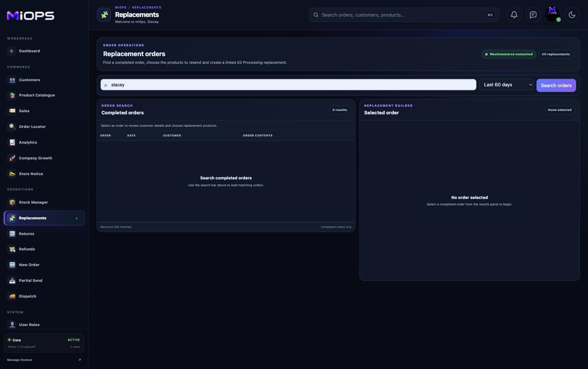Click the REPLACEMENTS breadcrumb link
The height and width of the screenshot is (369, 588).
pyautogui.click(x=147, y=7)
